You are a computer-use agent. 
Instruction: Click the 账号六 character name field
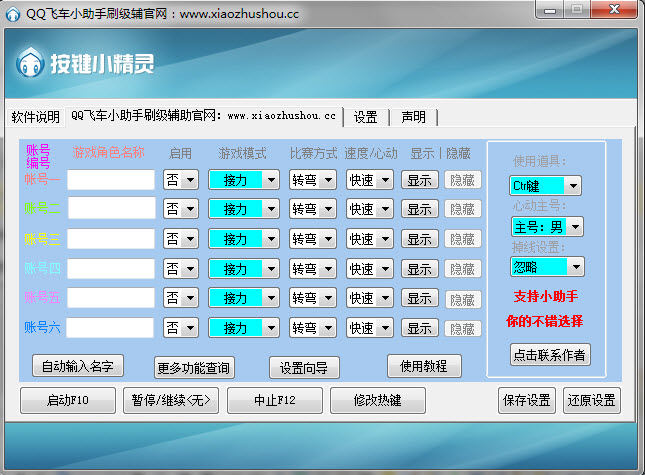pyautogui.click(x=110, y=328)
